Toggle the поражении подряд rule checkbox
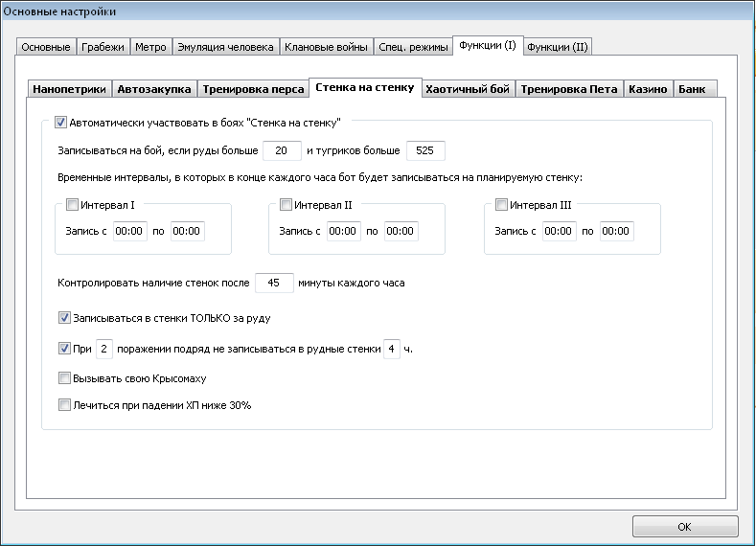This screenshot has height=546, width=756. click(x=64, y=348)
